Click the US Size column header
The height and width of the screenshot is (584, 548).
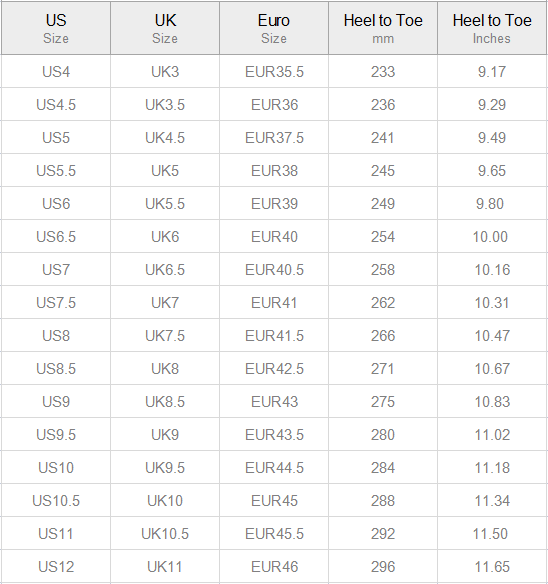(x=56, y=28)
